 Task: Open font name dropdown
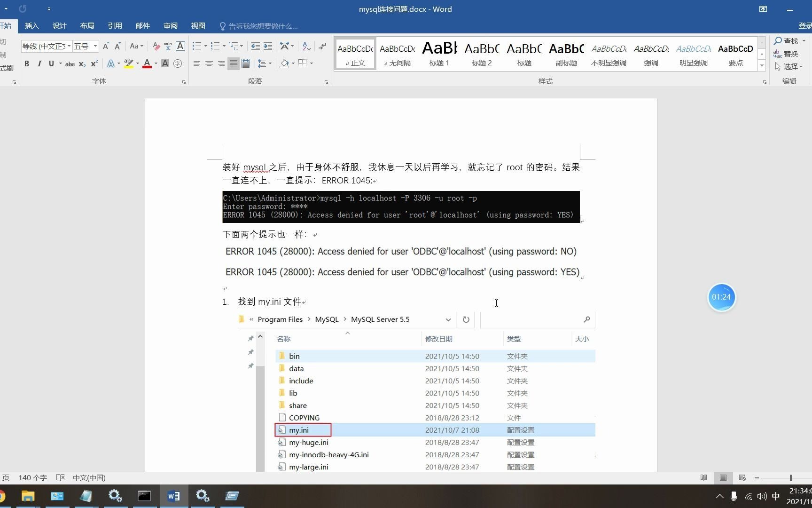[x=69, y=46]
